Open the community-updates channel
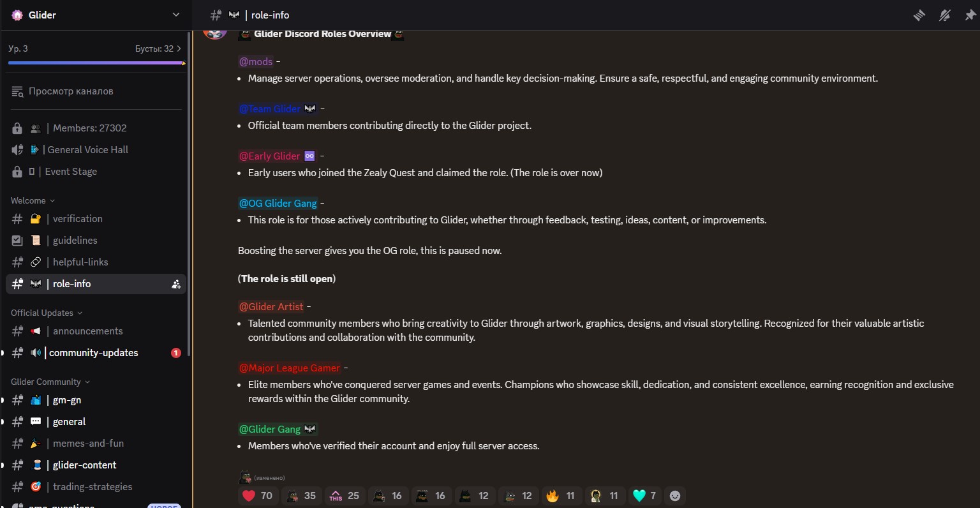 coord(93,353)
